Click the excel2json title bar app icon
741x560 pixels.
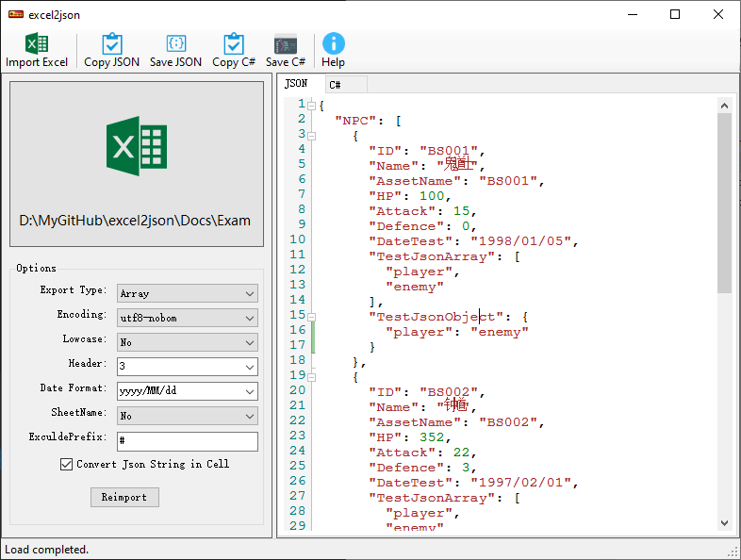16,15
